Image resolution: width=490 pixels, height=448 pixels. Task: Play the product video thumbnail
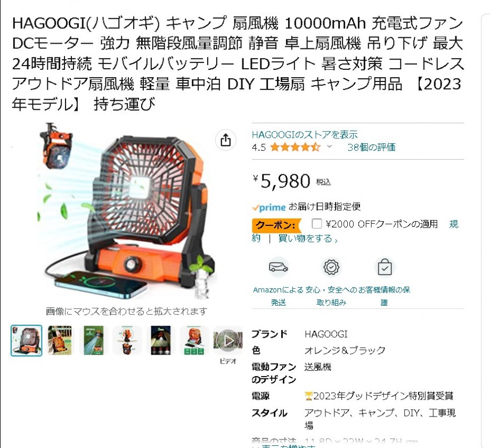tap(228, 340)
